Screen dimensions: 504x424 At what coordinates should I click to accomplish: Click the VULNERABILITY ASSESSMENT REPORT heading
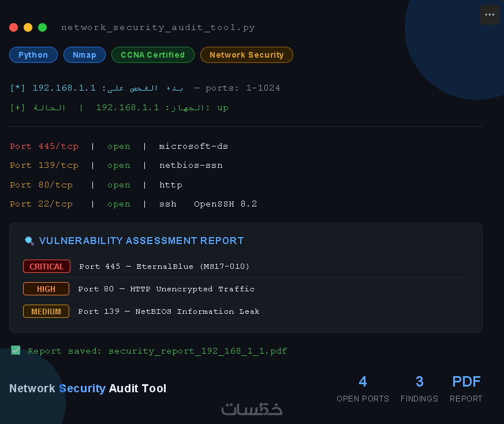tap(141, 241)
